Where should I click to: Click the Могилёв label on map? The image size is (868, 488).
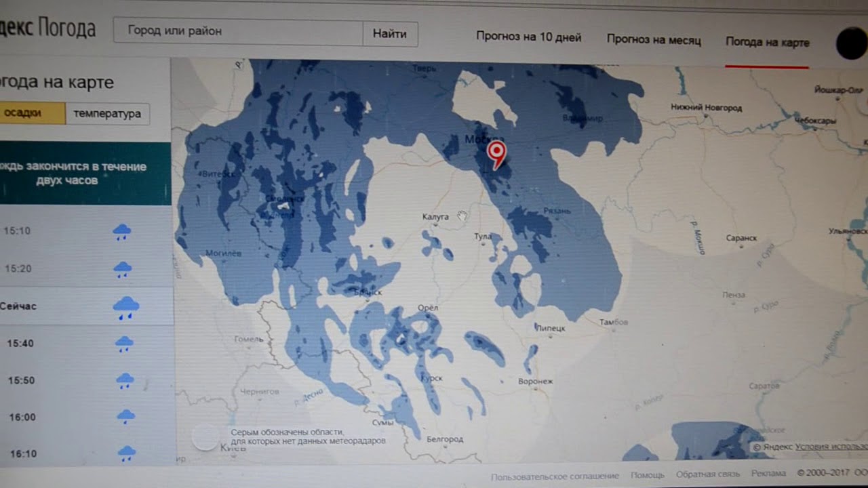[223, 253]
